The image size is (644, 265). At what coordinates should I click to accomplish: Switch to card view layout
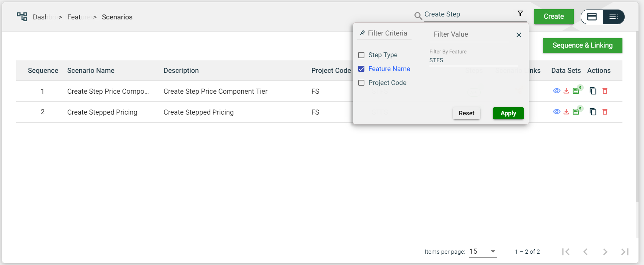[x=592, y=17]
